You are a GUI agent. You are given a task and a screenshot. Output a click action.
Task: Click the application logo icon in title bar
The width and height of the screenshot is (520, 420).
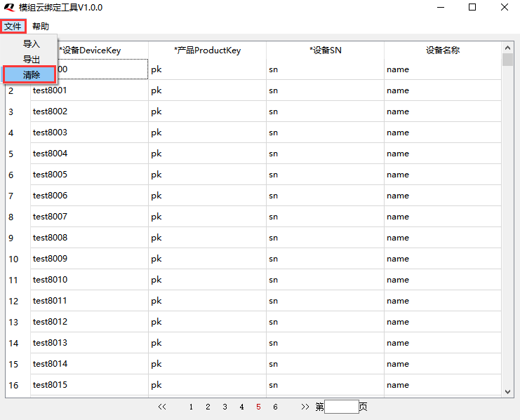coord(9,7)
